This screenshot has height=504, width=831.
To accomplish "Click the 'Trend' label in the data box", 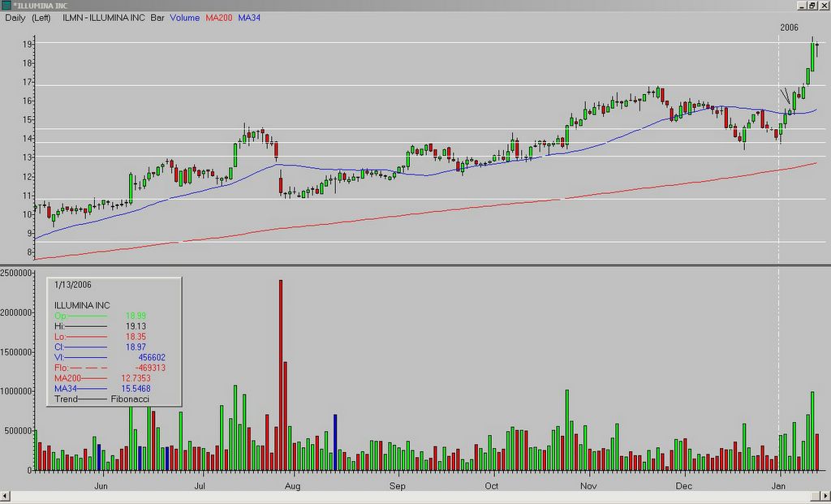I will click(66, 399).
